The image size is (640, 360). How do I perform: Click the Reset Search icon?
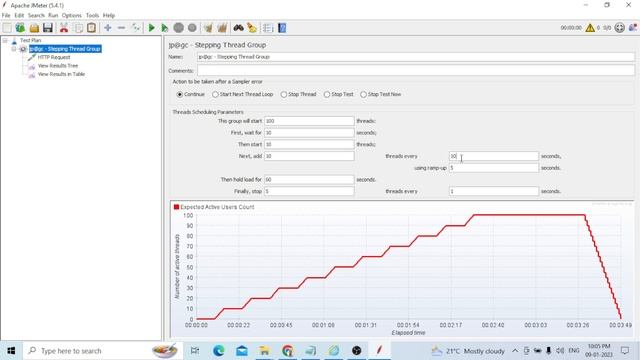[252, 28]
